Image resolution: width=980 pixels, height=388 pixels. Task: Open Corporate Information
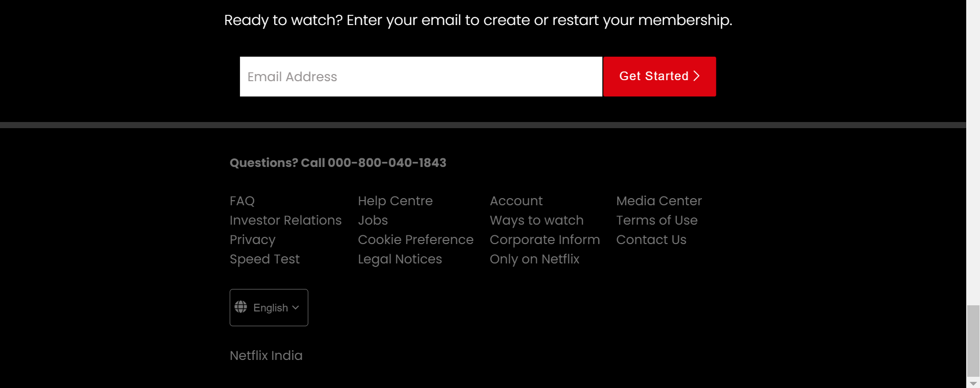(545, 239)
